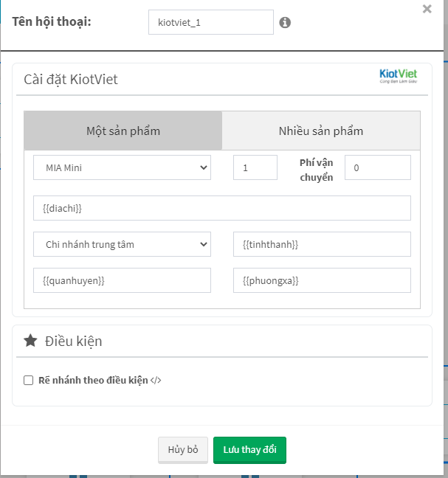
Task: Click the Phí vận chuyển label
Action: (316, 170)
